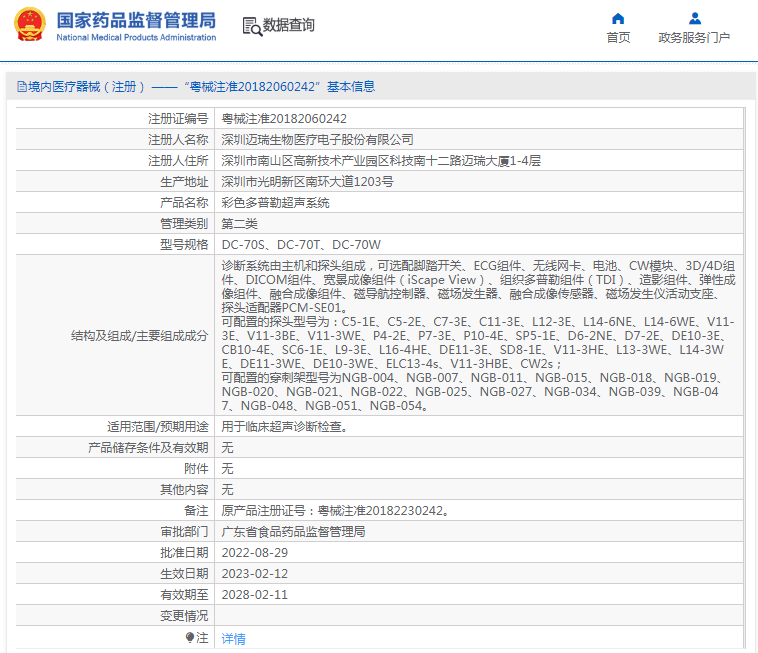
Task: Select registration number 粤械注准20182060242 value cell
Action: tap(479, 118)
